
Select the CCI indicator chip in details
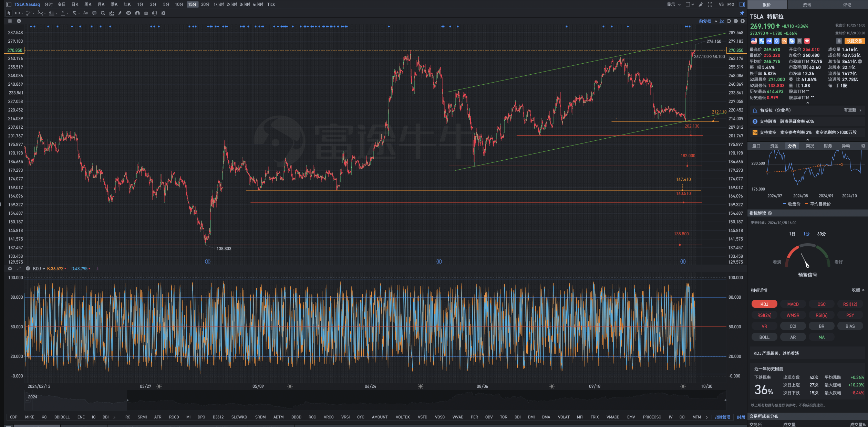(793, 326)
